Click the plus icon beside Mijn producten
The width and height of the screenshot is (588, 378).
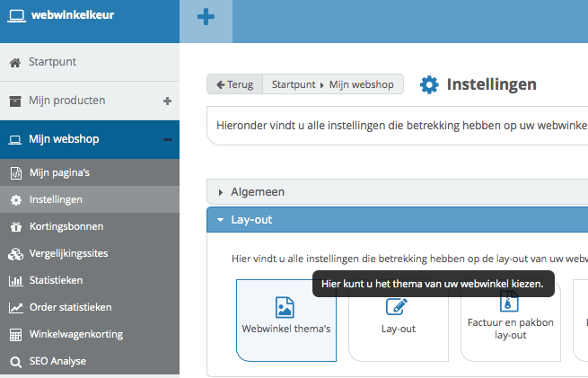[167, 101]
